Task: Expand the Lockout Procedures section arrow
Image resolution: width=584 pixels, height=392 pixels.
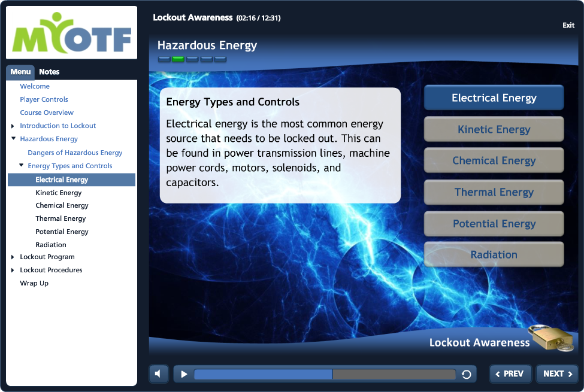Action: [13, 270]
